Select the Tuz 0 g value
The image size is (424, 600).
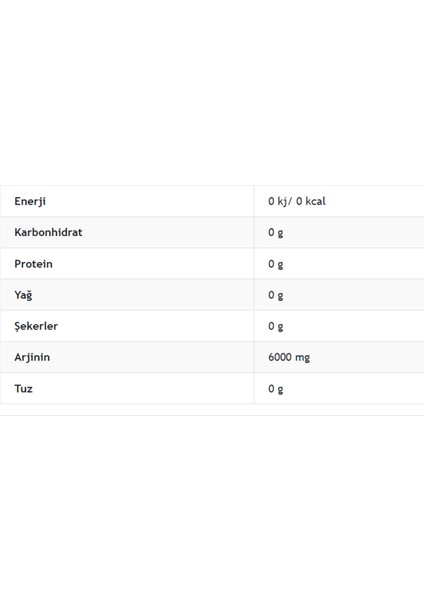pos(276,389)
